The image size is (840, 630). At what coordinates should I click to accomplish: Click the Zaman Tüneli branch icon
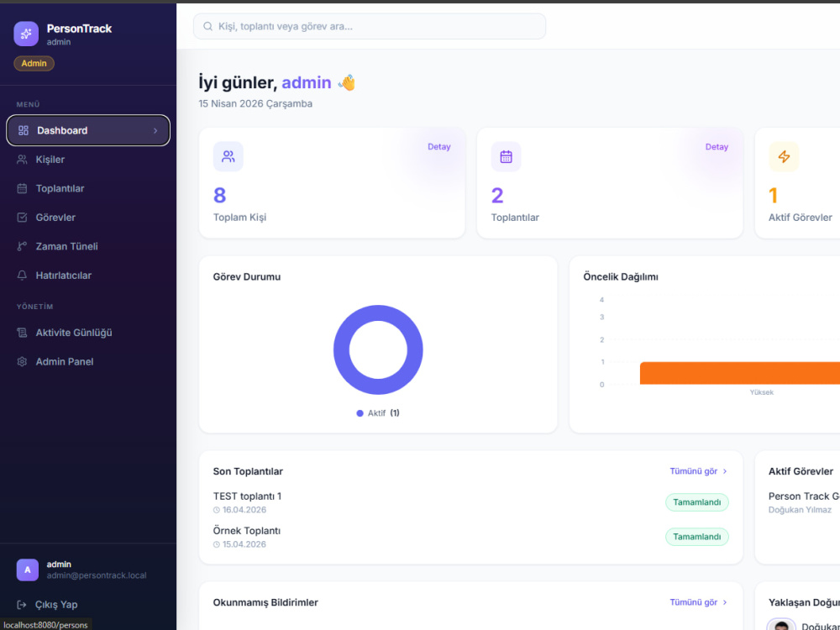[x=22, y=246]
